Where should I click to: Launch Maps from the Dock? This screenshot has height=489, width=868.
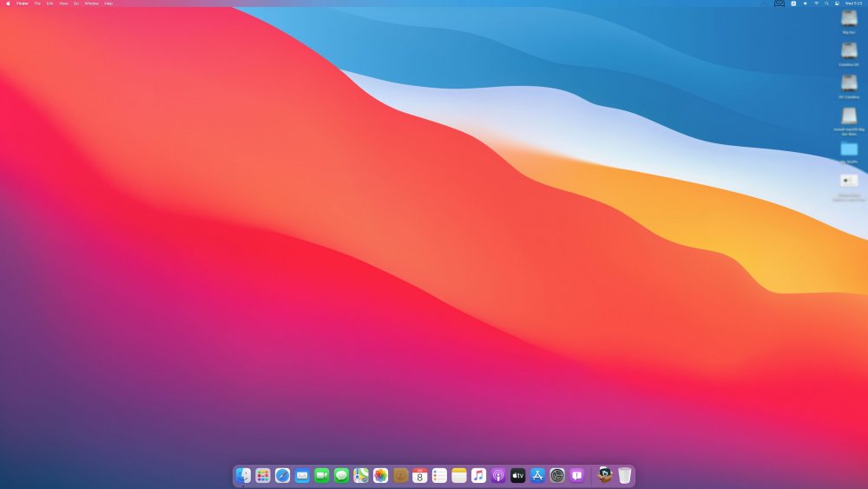point(361,475)
